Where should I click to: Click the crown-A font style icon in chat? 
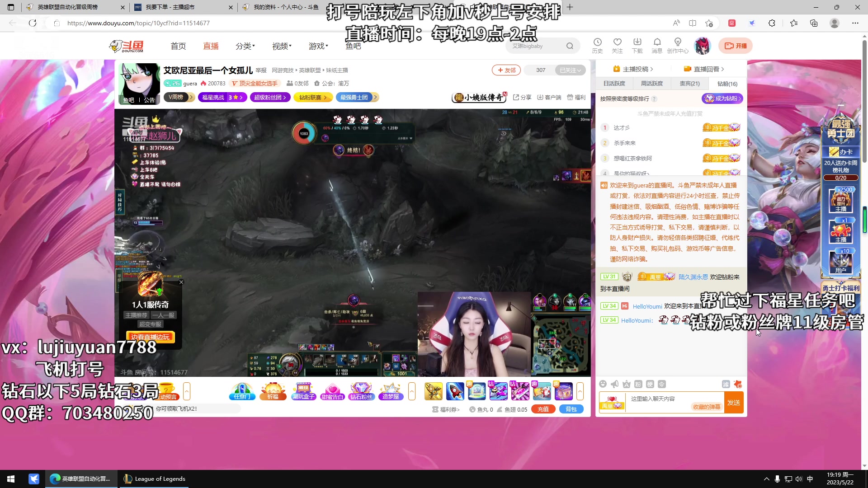click(x=627, y=384)
